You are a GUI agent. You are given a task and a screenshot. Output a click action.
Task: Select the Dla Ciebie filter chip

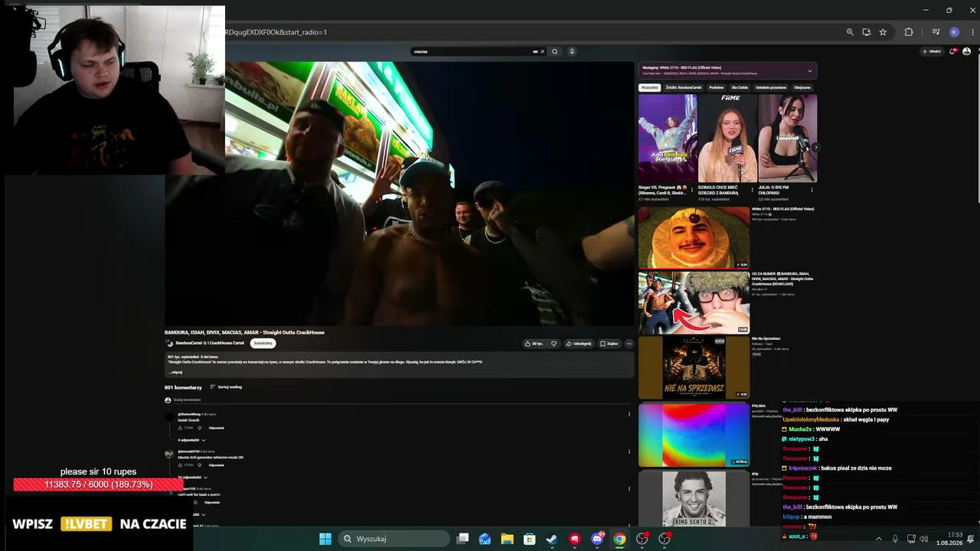(x=740, y=87)
